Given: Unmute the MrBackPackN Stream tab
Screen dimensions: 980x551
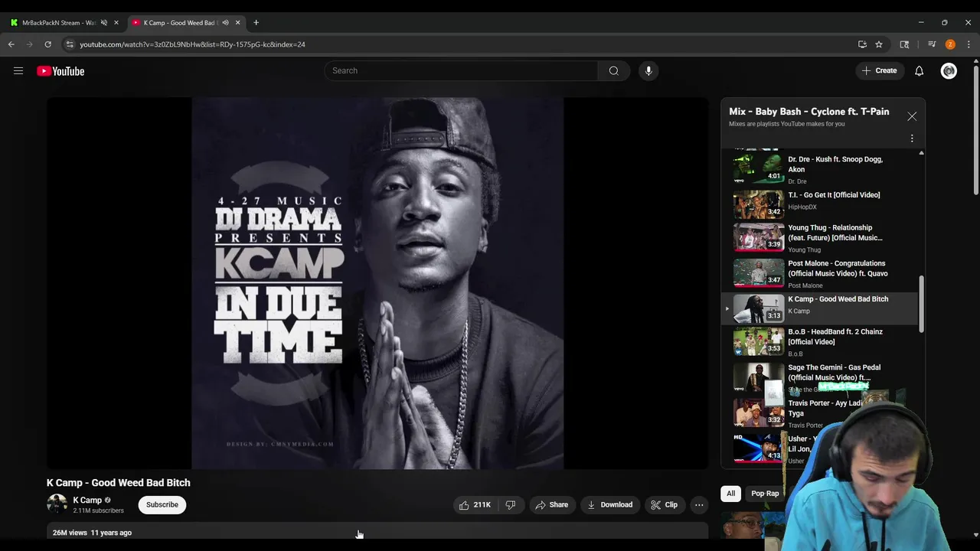Looking at the screenshot, I should coord(104,22).
